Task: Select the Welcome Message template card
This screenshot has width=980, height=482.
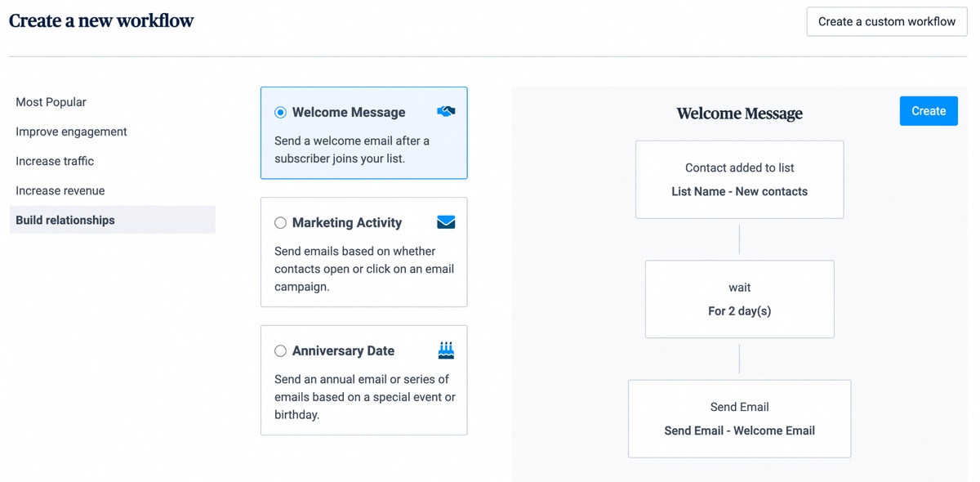Action: click(363, 147)
